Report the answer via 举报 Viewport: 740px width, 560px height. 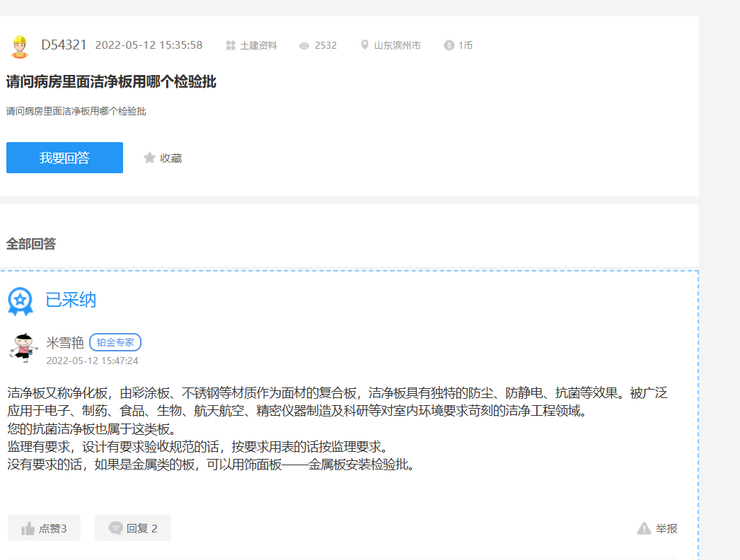[x=666, y=528]
